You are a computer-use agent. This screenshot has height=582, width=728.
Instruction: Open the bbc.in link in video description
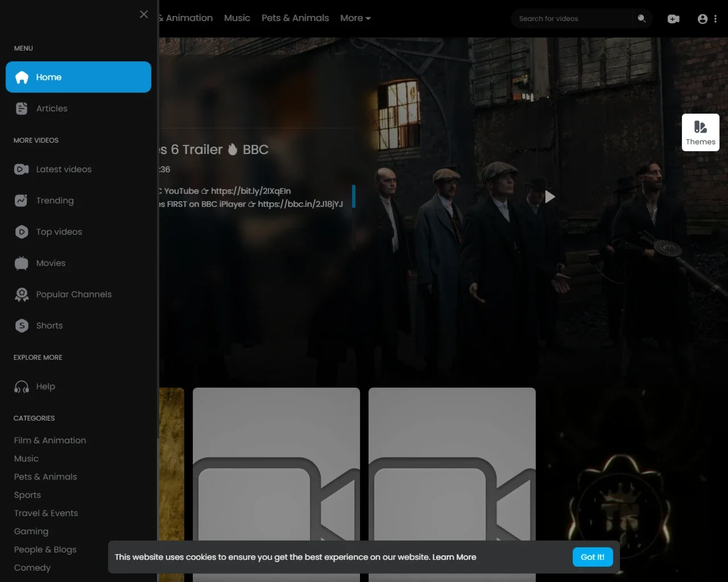coord(300,204)
